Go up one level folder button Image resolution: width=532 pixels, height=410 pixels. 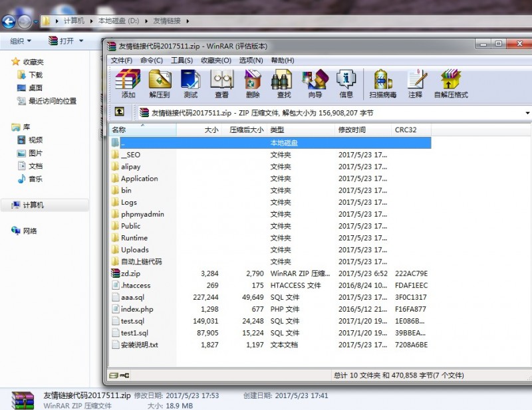120,112
